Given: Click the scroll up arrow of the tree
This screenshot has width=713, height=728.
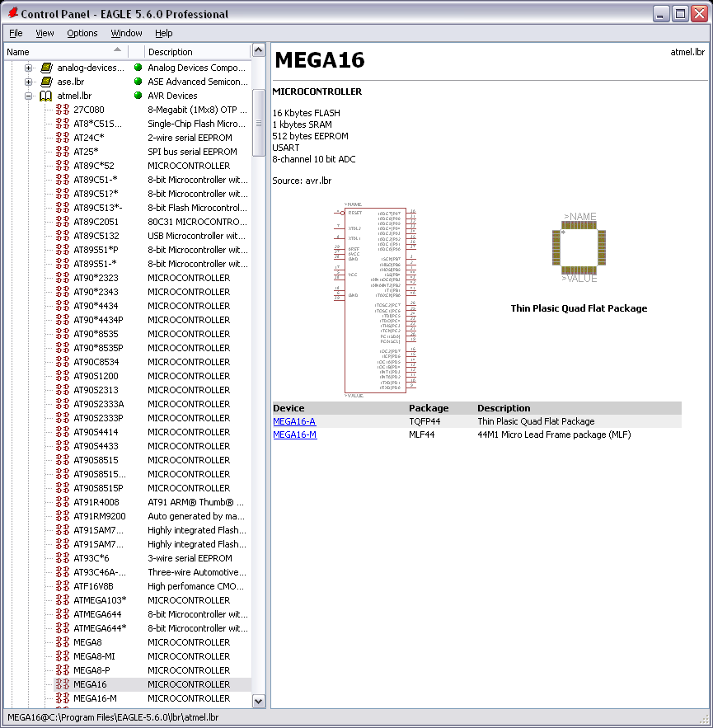Looking at the screenshot, I should (x=259, y=50).
